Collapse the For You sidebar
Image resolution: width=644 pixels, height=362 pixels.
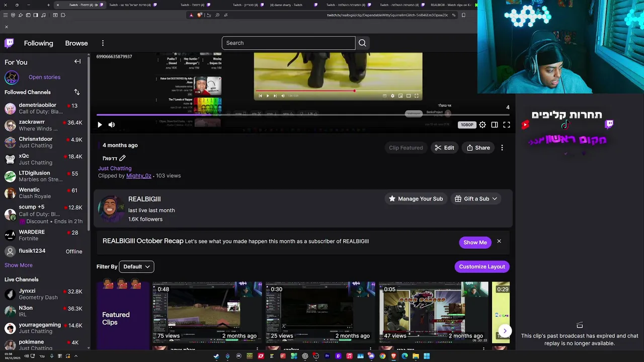pos(77,62)
